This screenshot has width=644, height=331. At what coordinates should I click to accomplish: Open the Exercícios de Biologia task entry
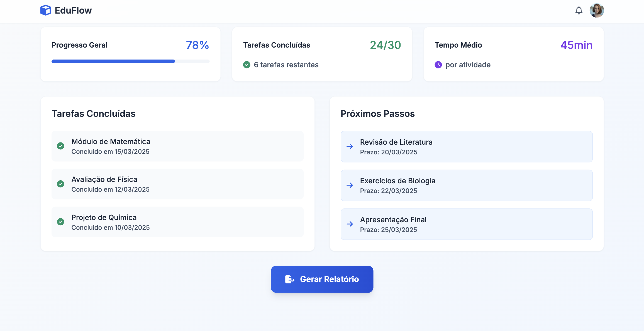coord(467,185)
